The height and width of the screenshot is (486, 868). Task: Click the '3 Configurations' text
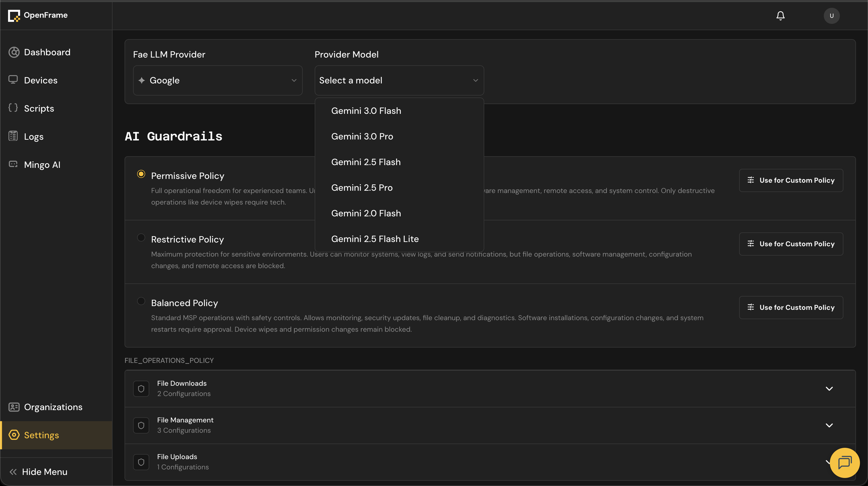pos(184,430)
